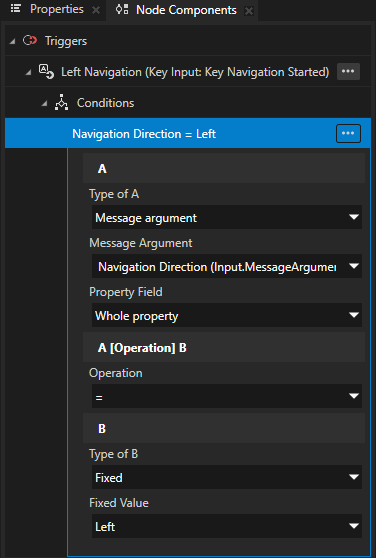Select the Triggers label
Screen dimensions: 376x558
tap(66, 41)
